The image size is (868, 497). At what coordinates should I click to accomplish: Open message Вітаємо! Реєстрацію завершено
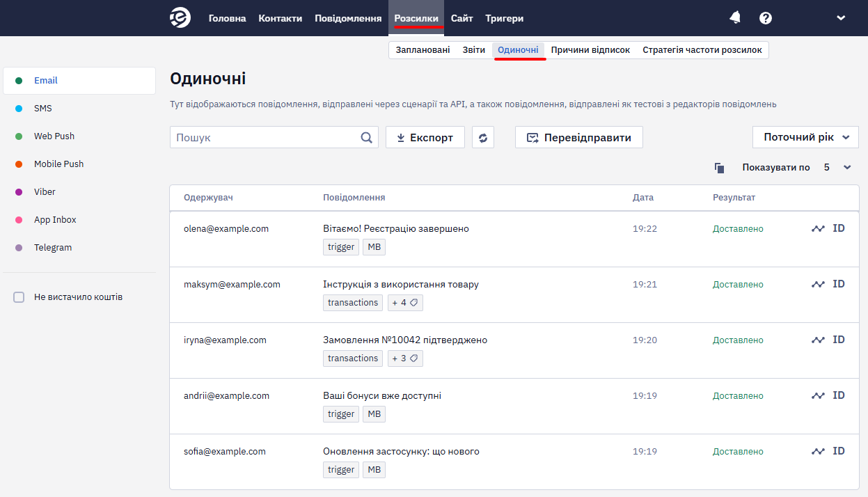coord(396,228)
